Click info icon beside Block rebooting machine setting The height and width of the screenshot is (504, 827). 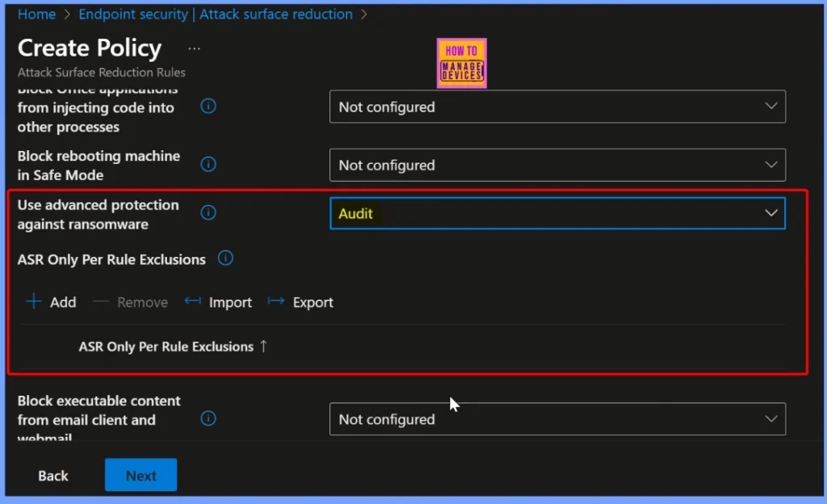pyautogui.click(x=208, y=164)
